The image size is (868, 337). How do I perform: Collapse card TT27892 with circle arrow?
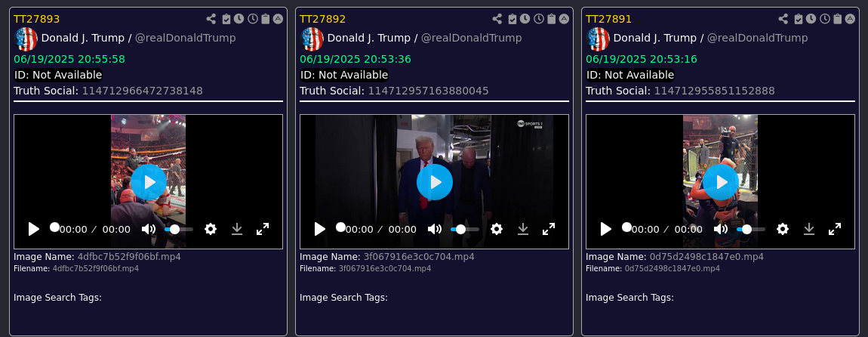[564, 19]
